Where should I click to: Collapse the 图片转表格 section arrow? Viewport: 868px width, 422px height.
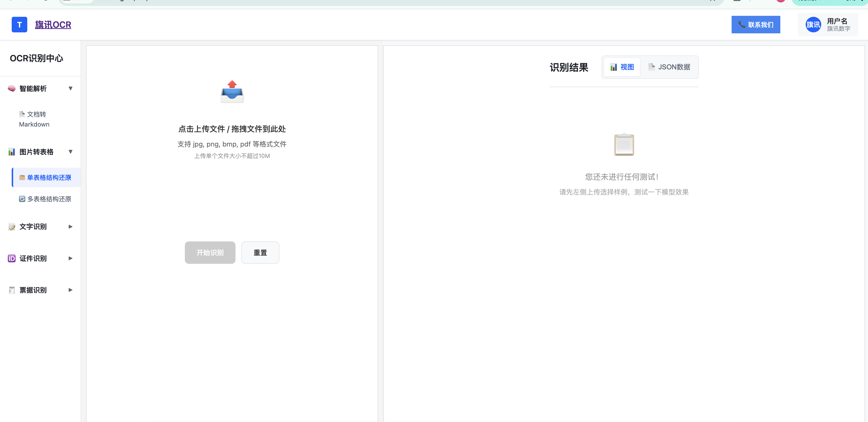click(70, 152)
